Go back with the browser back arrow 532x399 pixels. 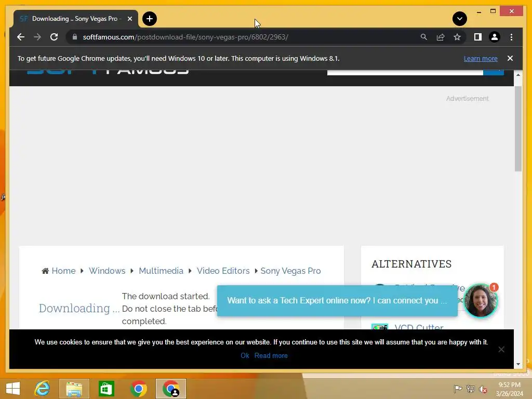21,37
